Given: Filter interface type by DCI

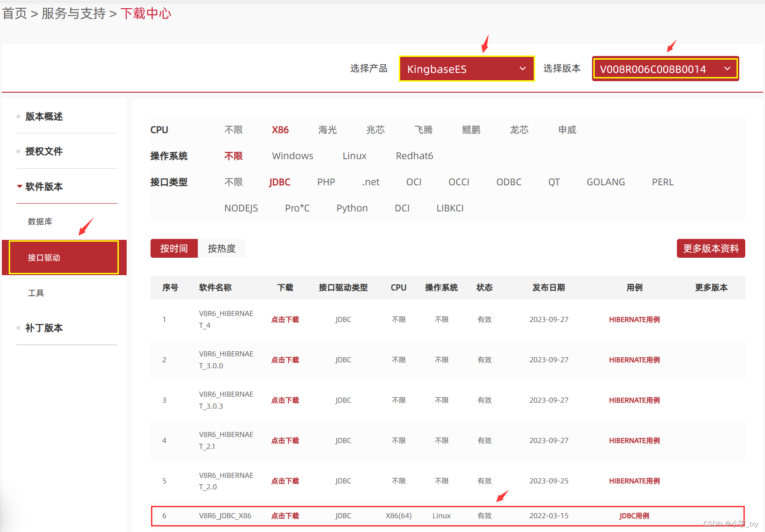Looking at the screenshot, I should tap(402, 208).
